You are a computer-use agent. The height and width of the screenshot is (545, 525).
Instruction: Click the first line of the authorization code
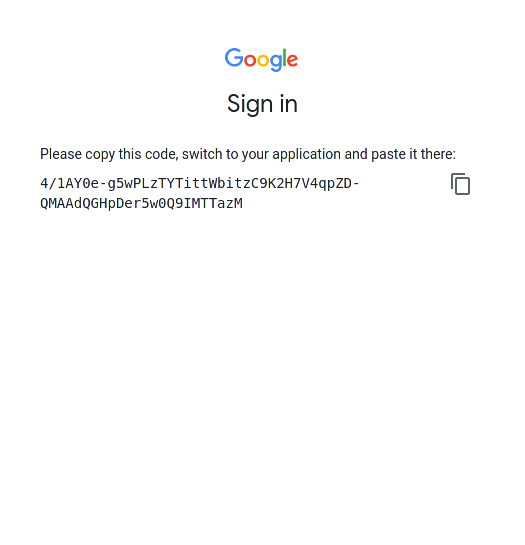(x=200, y=183)
